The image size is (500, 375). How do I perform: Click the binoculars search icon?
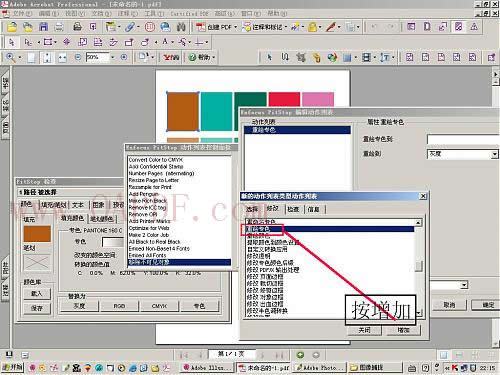pos(181,27)
